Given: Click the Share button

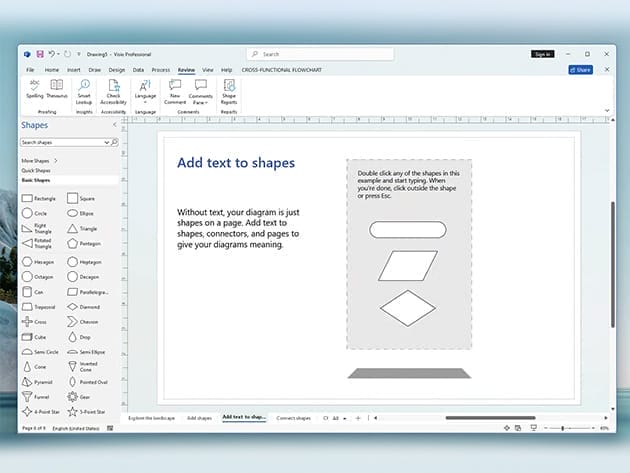Looking at the screenshot, I should pos(580,70).
